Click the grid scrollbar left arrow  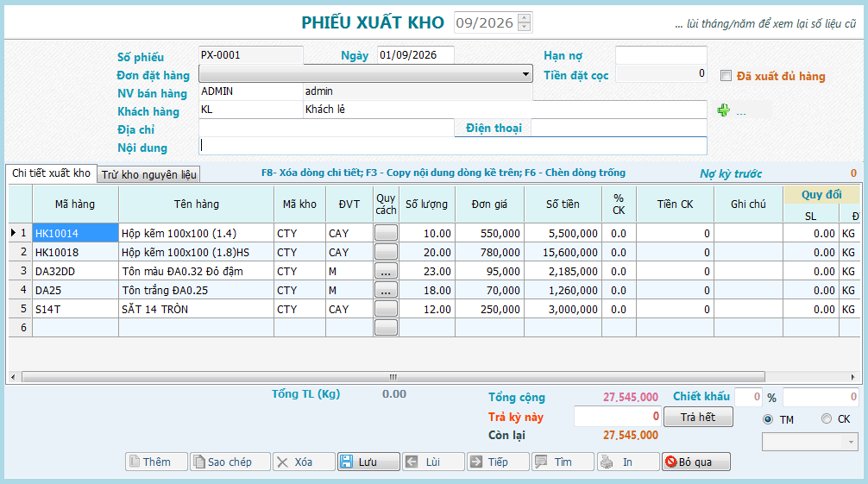pos(13,377)
